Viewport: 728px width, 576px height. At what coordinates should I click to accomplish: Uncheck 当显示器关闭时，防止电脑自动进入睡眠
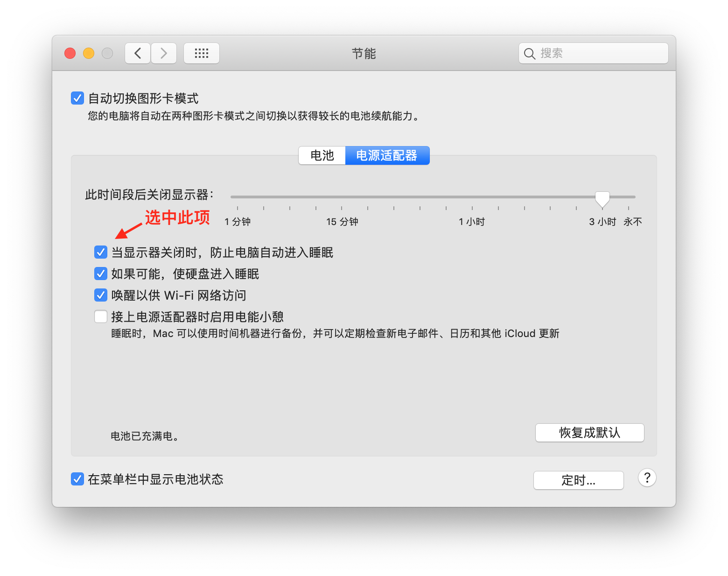tap(101, 253)
